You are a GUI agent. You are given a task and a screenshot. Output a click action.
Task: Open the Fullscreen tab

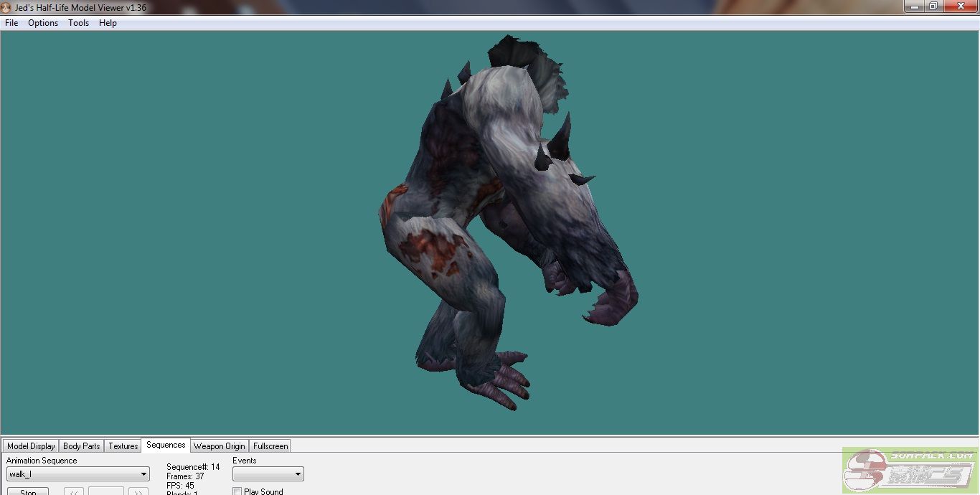(270, 446)
